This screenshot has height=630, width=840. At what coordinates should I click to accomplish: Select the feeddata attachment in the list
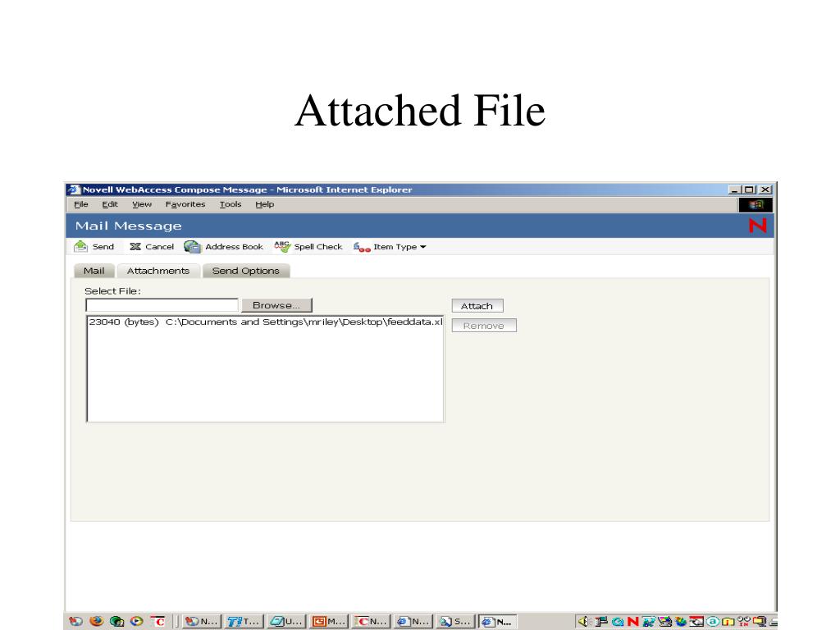[264, 322]
